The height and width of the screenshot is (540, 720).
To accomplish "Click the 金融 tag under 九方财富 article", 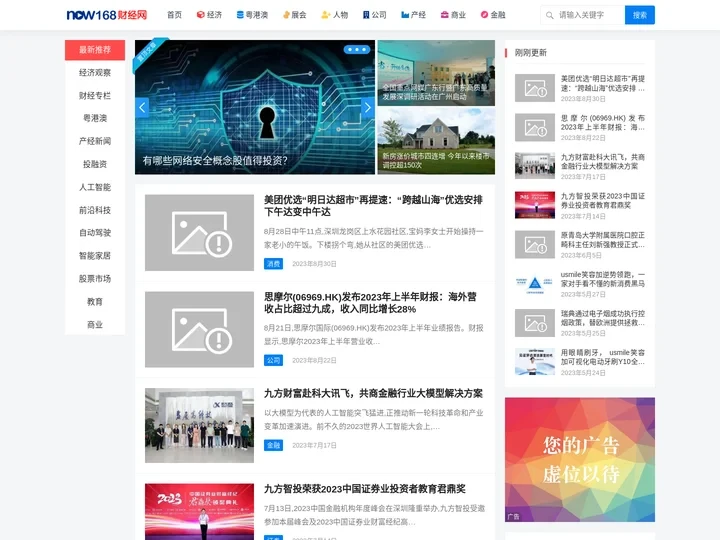I will [x=273, y=445].
